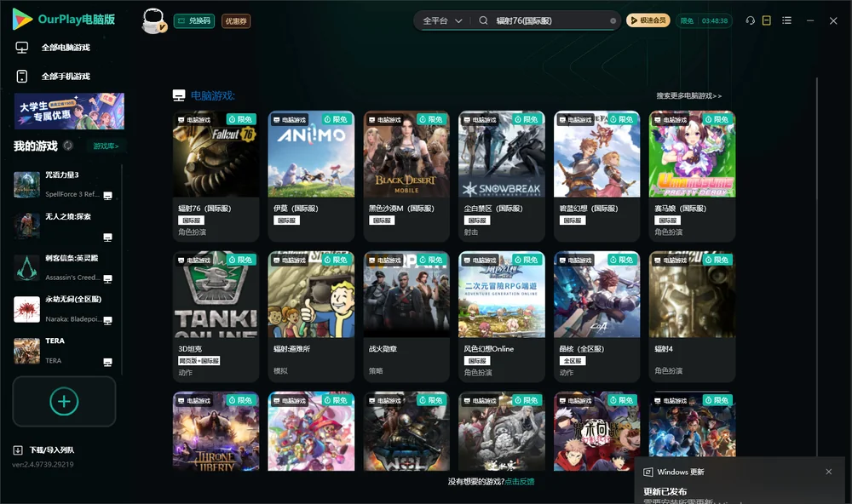Clear the search box text

coord(613,20)
